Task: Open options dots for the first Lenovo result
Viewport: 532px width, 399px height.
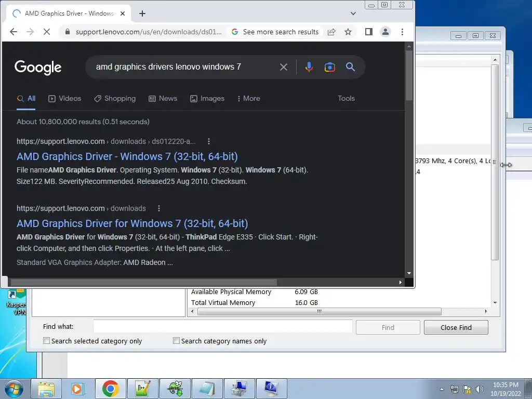Action: click(209, 141)
